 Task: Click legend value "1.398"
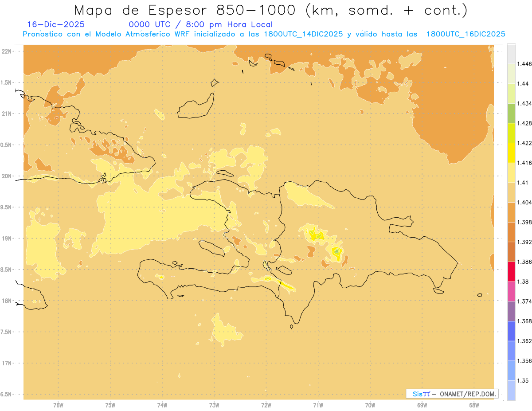tap(524, 222)
